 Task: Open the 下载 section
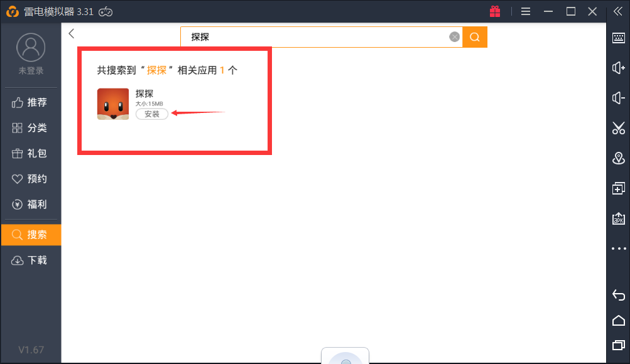coord(31,260)
